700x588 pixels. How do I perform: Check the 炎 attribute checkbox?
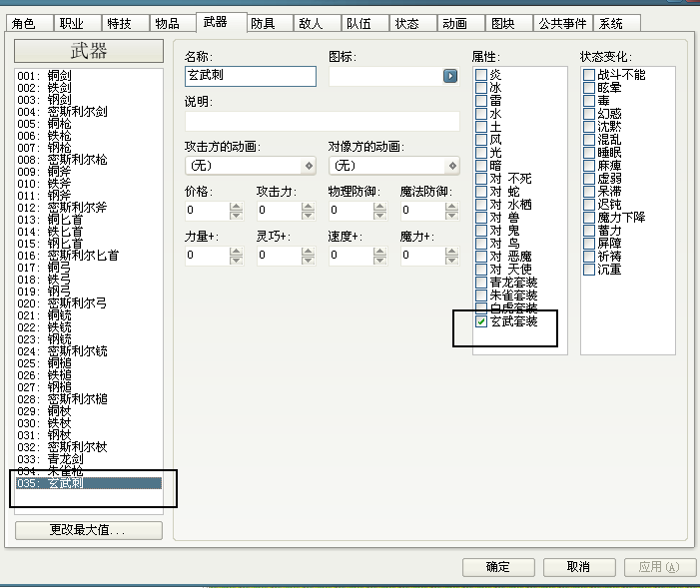pyautogui.click(x=480, y=75)
